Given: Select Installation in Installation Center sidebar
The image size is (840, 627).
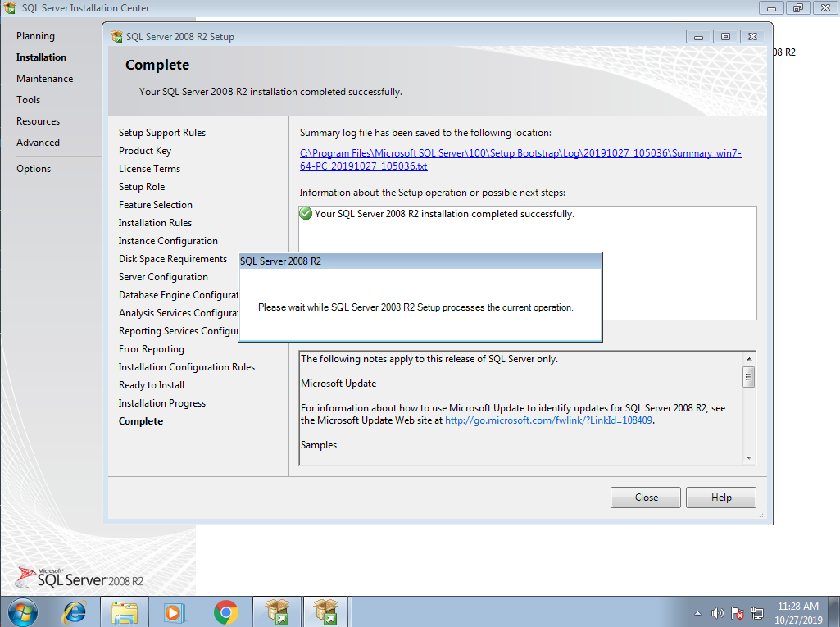Looking at the screenshot, I should pos(41,57).
